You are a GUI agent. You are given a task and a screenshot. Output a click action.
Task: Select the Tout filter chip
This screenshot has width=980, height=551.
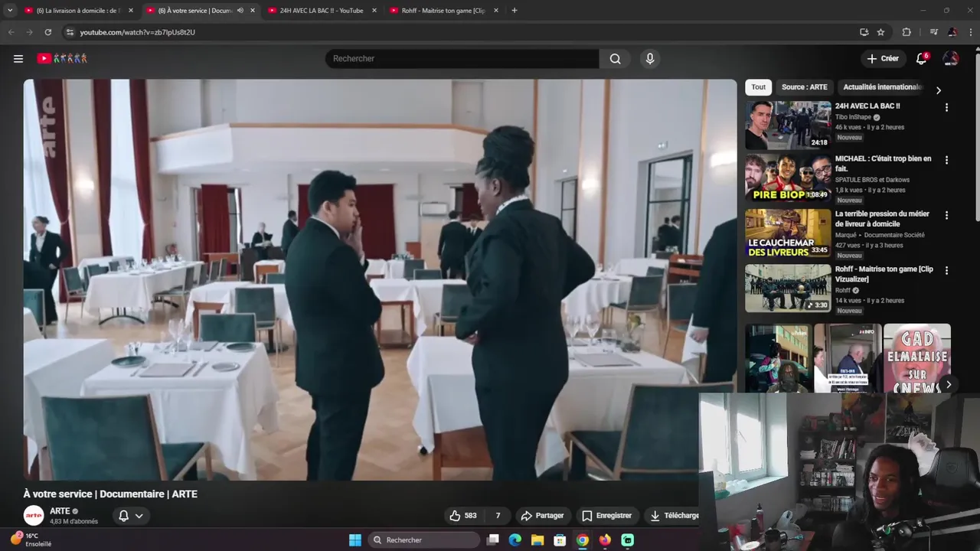pyautogui.click(x=758, y=87)
